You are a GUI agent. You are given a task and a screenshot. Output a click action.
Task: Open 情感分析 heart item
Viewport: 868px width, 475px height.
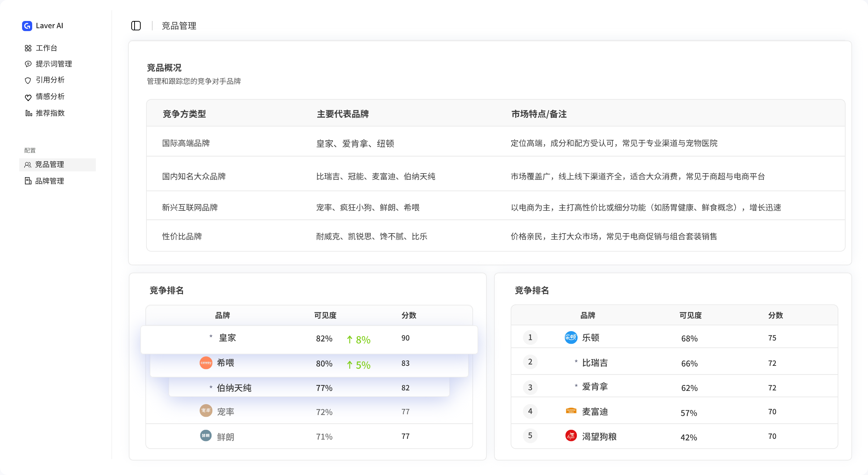point(50,97)
